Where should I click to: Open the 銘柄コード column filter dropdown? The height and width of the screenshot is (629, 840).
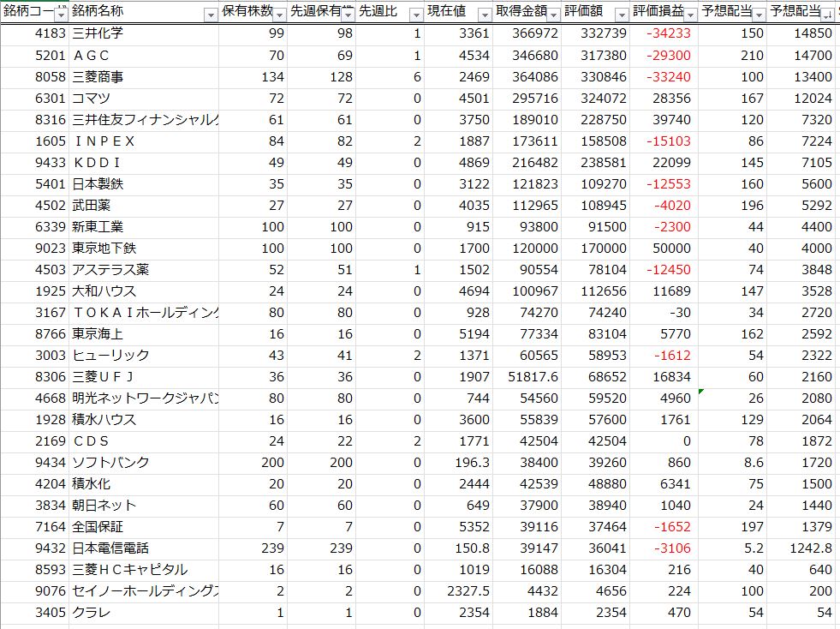(62, 15)
